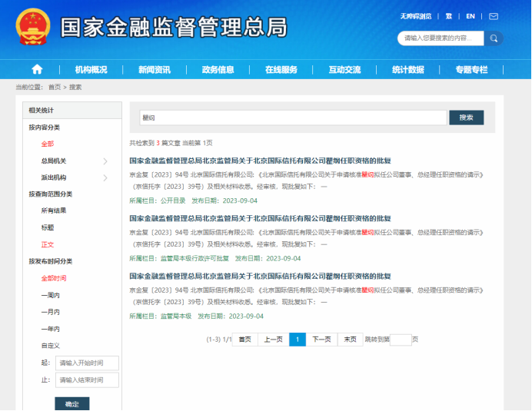
Task: Filter results by 一周内
Action: (x=50, y=295)
